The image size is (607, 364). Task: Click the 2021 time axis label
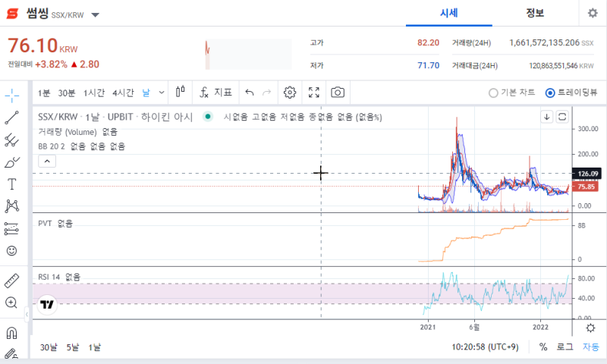coord(428,327)
